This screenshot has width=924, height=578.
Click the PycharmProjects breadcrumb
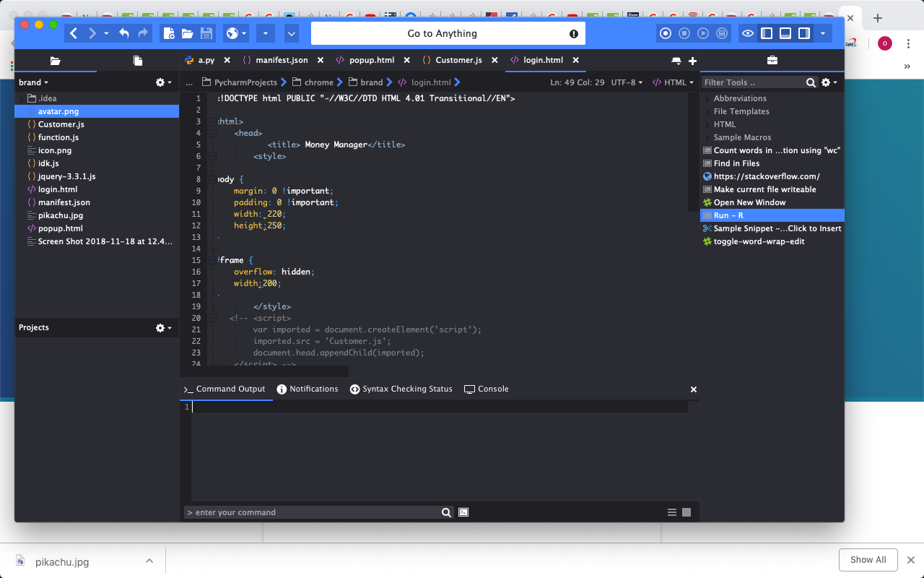pos(245,82)
